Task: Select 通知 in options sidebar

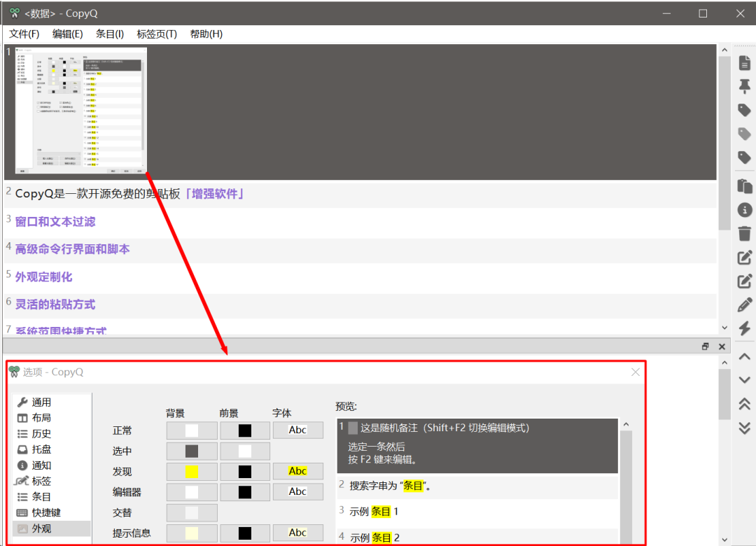Action: pos(52,465)
